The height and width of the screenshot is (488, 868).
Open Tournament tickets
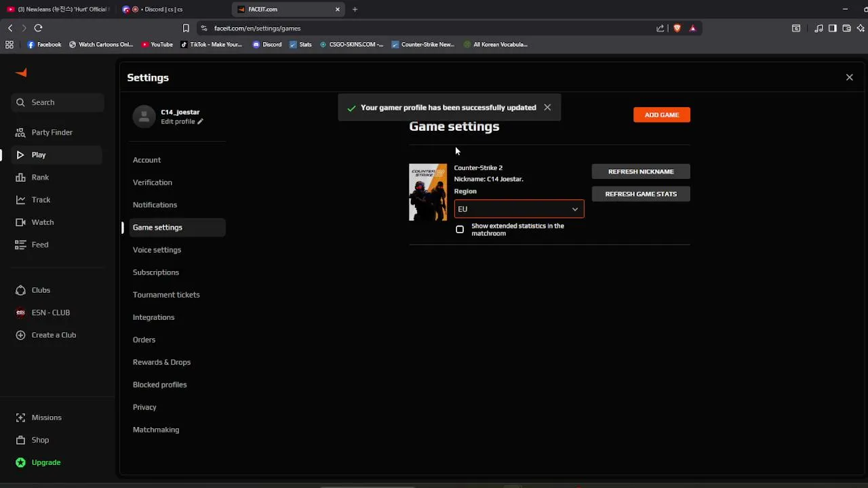[166, 294]
